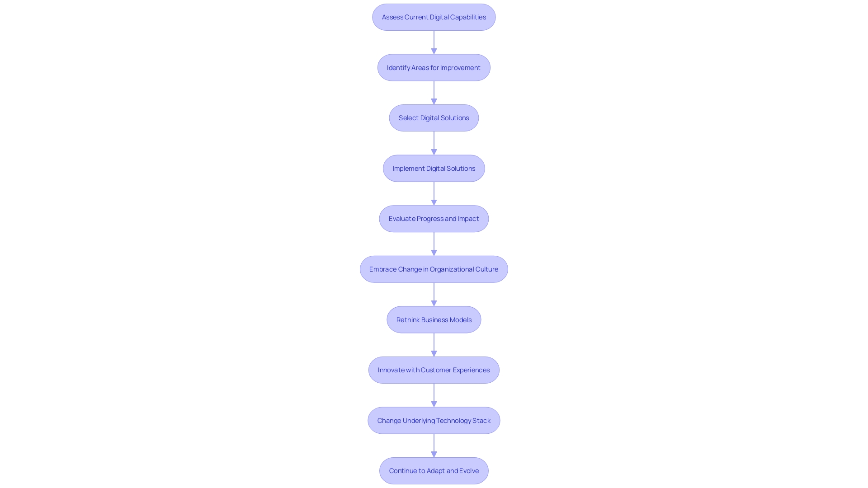
Task: Click the Embrace Change in Organizational Culture node
Action: 434,269
